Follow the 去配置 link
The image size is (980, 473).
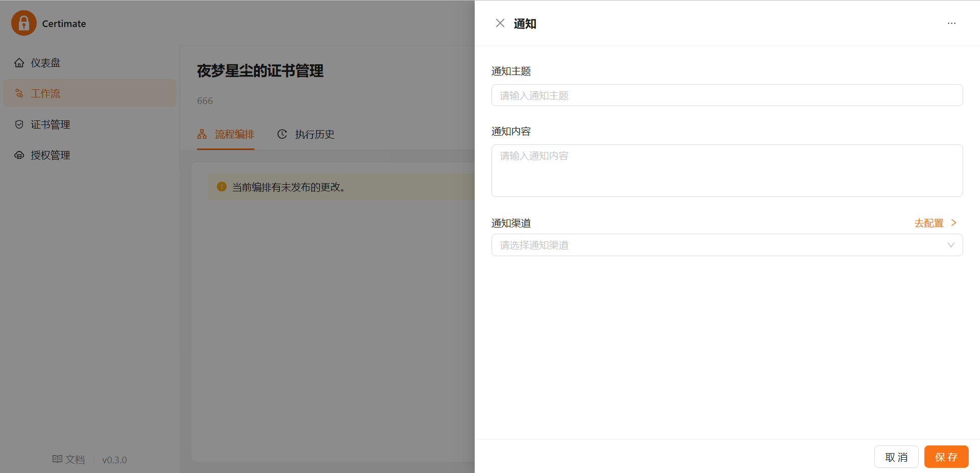point(928,223)
